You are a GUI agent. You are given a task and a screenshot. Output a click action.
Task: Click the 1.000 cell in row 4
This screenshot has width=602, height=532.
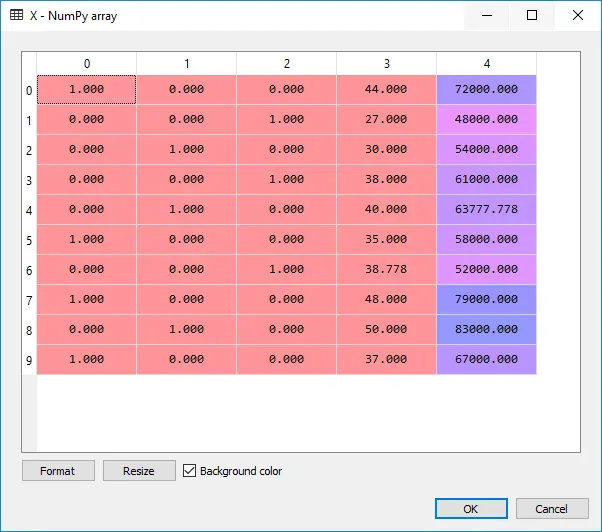[x=187, y=209]
